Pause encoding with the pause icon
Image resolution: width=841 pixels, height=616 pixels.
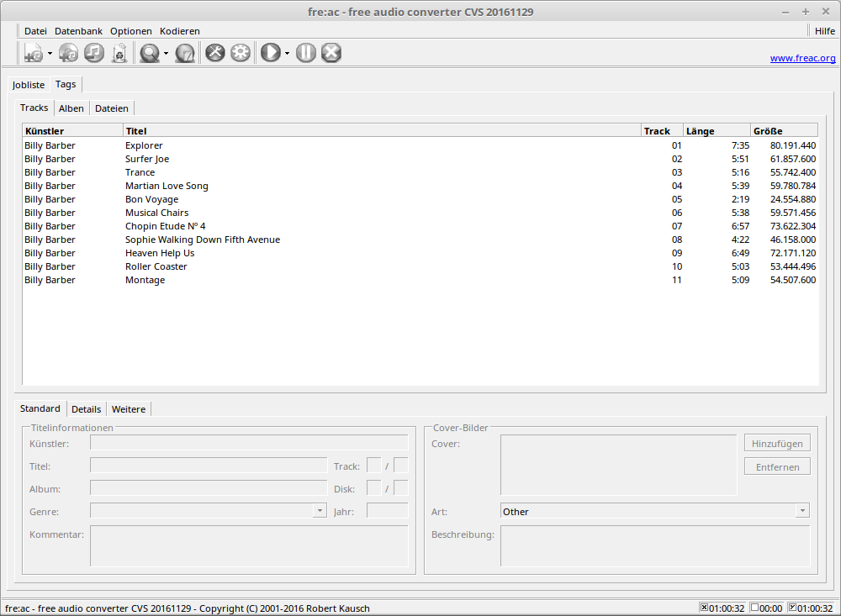point(306,53)
